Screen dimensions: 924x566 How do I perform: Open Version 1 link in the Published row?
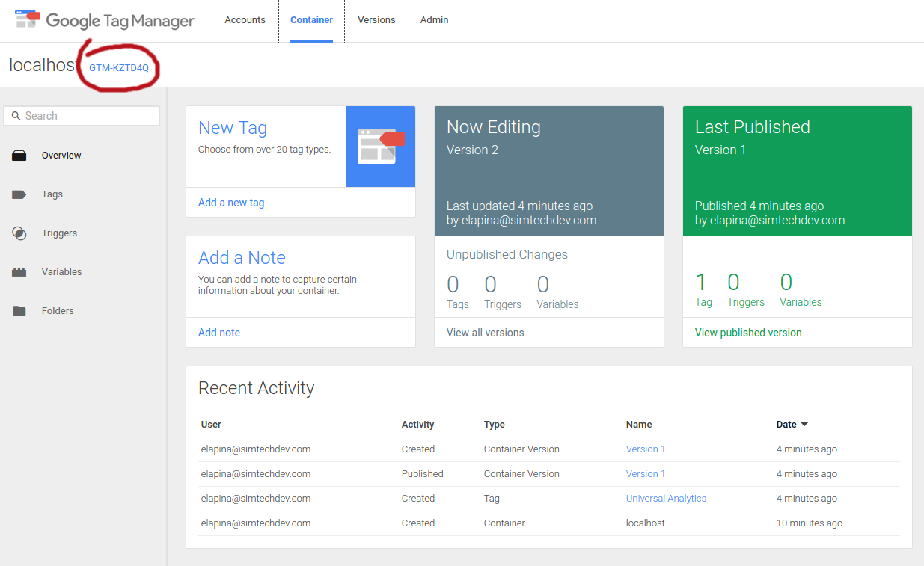click(x=646, y=474)
